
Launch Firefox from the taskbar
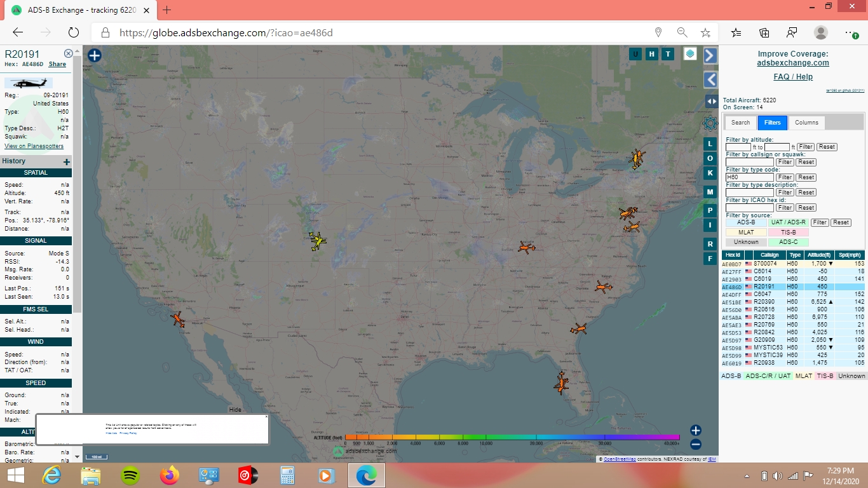[170, 475]
